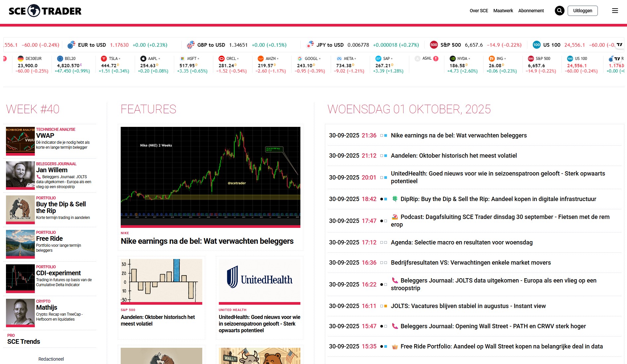This screenshot has width=627, height=364.
Task: Open the Free Ride portfolio link in sidebar
Action: tap(49, 238)
